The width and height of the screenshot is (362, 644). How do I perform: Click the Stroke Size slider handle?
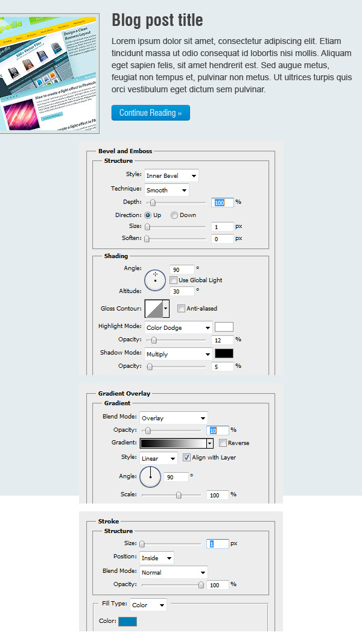click(x=142, y=544)
